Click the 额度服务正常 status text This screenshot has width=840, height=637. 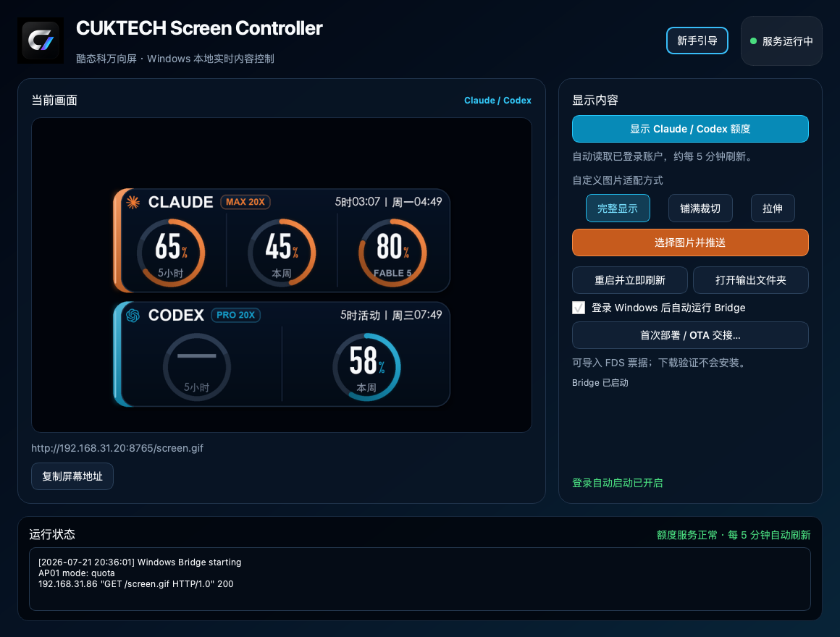[x=734, y=535]
